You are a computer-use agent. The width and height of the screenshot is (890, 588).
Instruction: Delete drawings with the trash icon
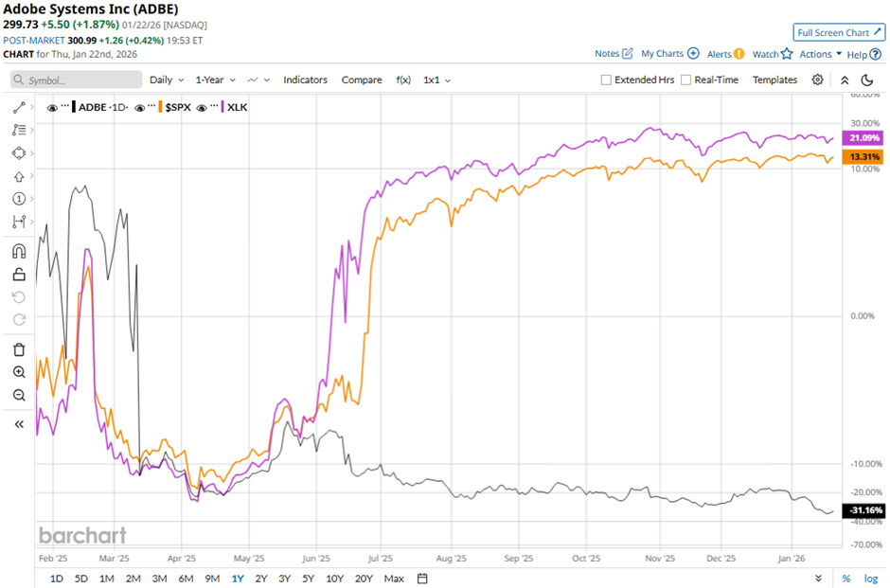coord(19,349)
